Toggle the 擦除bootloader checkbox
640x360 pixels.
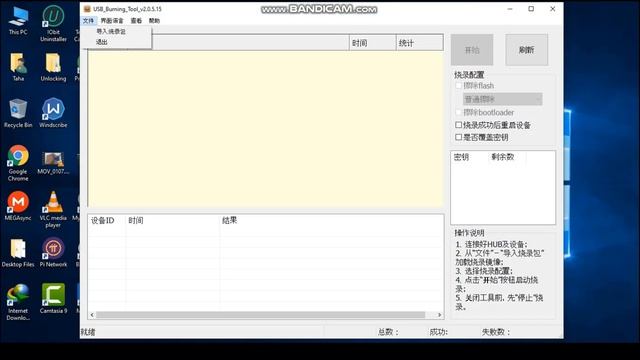coord(458,112)
